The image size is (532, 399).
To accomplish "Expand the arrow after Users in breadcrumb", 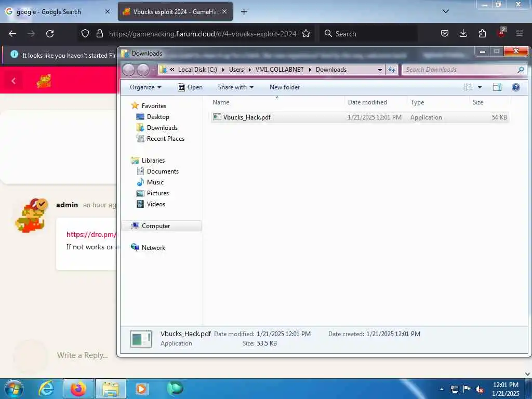I will (x=250, y=70).
